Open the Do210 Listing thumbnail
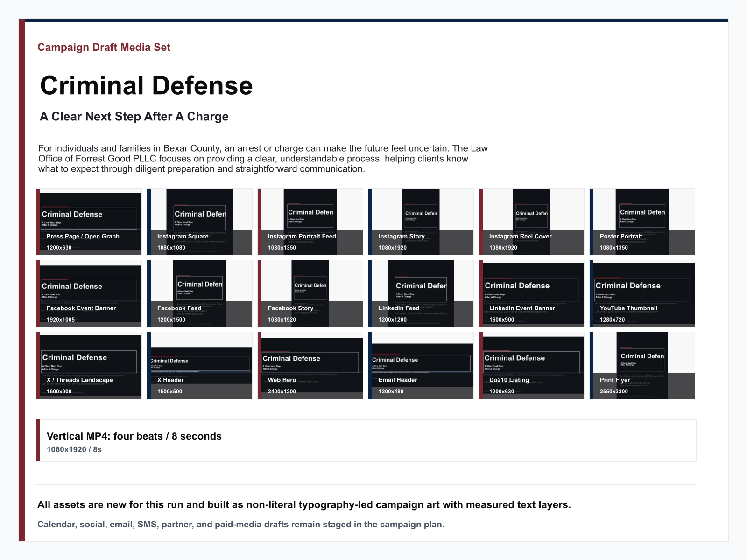The width and height of the screenshot is (747, 560). pyautogui.click(x=532, y=365)
